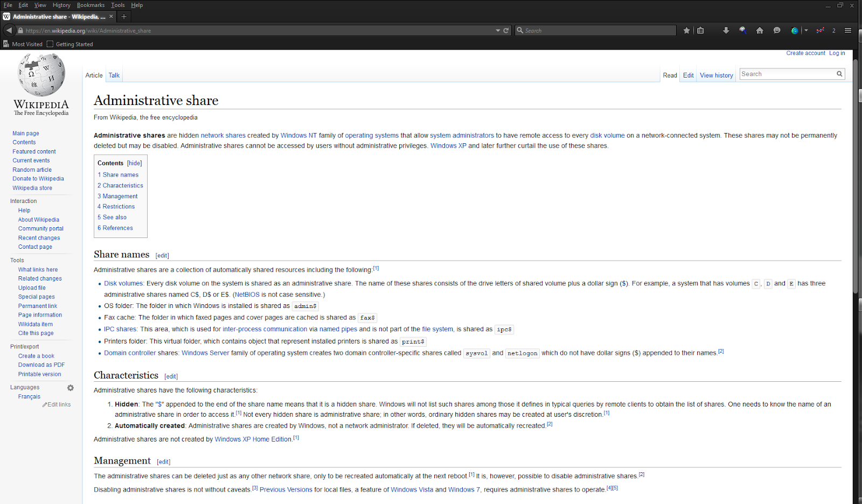This screenshot has height=504, width=862.
Task: Click the color palette add-on icon
Action: (743, 31)
